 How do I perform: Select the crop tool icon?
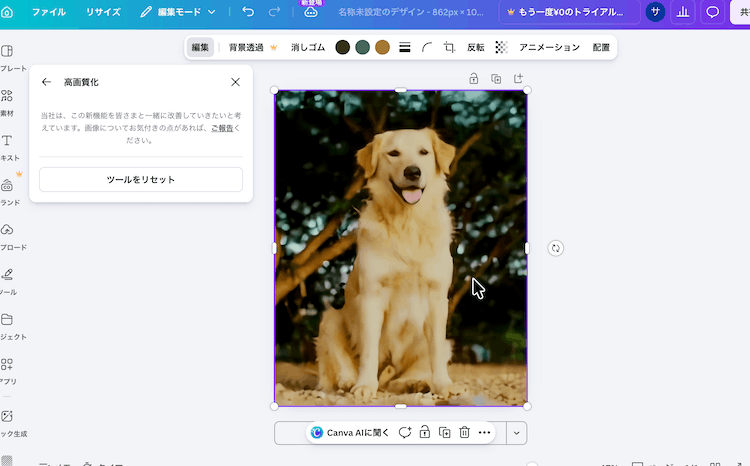(x=449, y=47)
